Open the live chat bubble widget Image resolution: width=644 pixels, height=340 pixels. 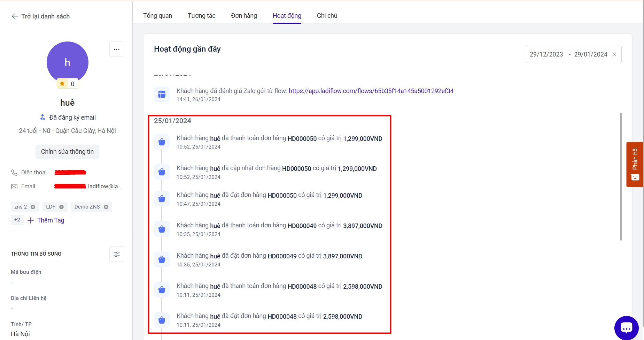[x=626, y=328]
